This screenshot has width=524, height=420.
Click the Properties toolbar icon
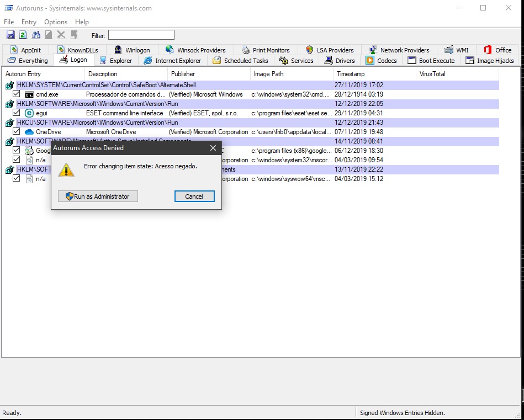point(49,34)
